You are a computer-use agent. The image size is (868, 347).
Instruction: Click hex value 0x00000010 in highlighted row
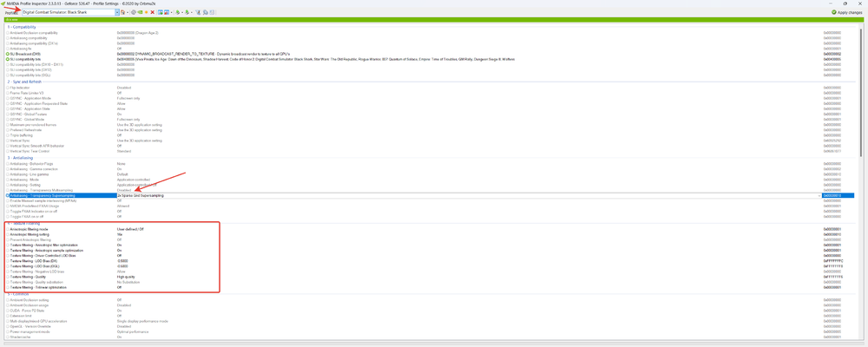(x=832, y=196)
